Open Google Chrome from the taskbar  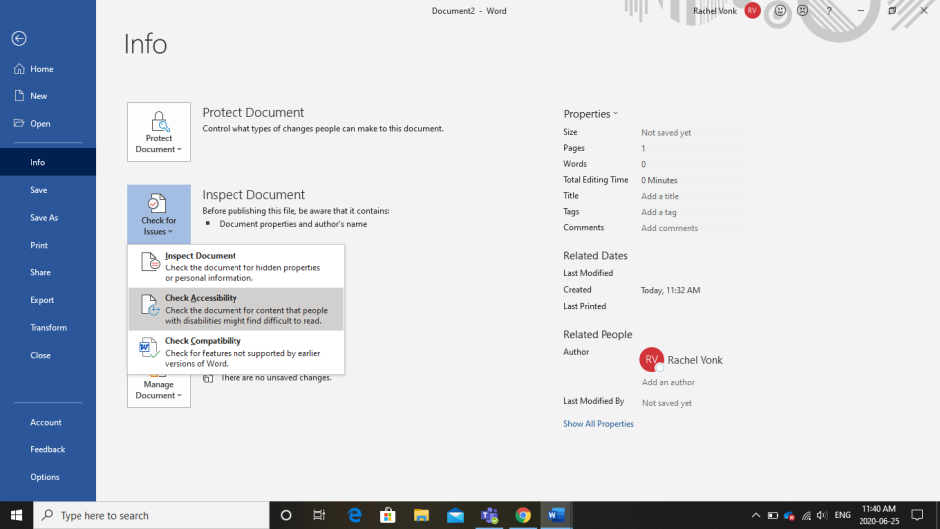click(523, 515)
